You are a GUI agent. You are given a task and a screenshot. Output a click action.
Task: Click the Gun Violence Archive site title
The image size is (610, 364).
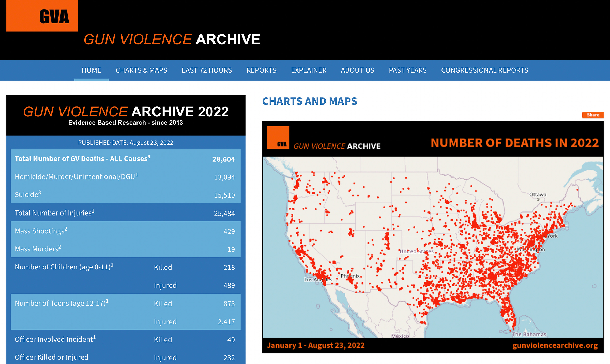pos(172,40)
